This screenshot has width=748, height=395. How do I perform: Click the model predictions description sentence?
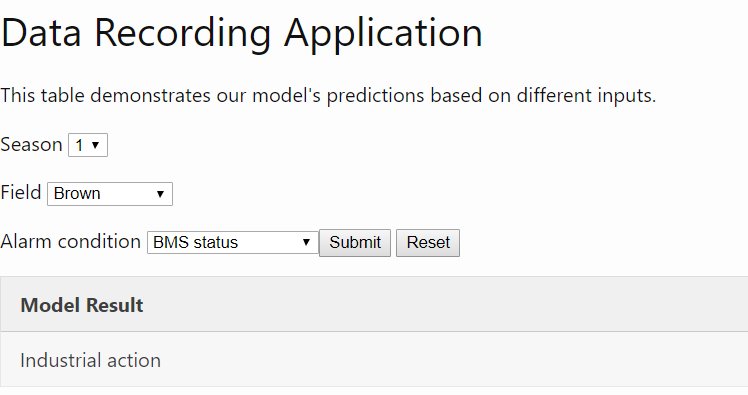(328, 95)
